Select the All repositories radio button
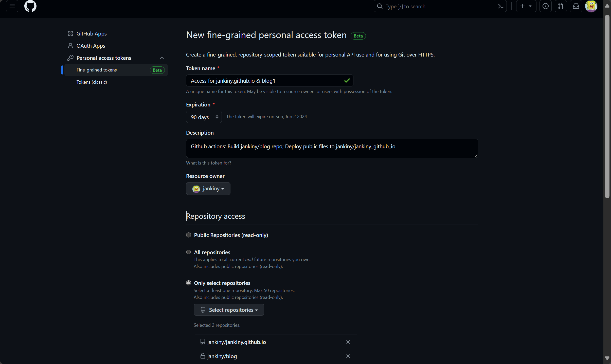611x364 pixels. [189, 252]
